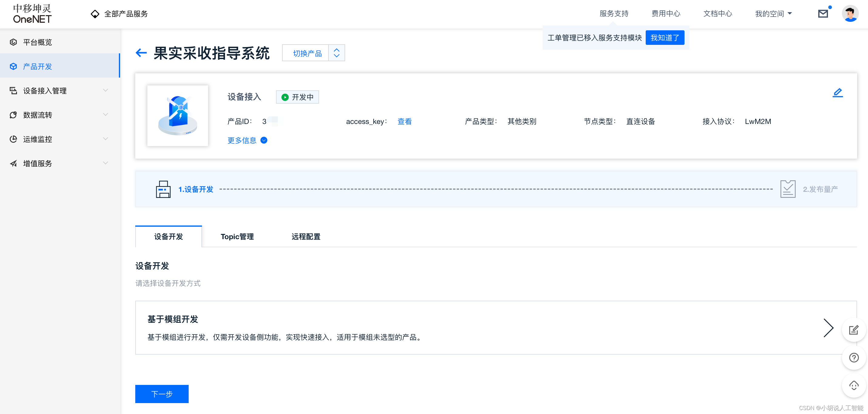Viewport: 868px width, 414px height.
Task: Click the 1.设备开发 step label
Action: pos(196,189)
